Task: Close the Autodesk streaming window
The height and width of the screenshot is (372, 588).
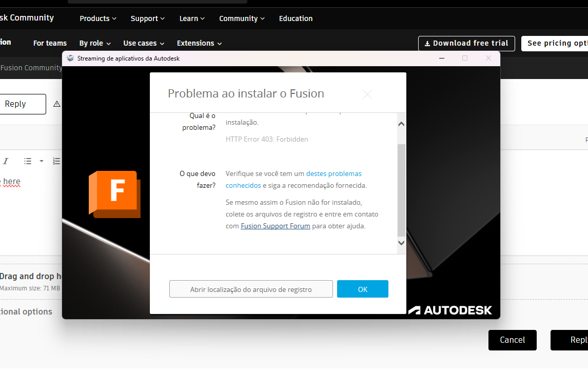Action: pos(488,58)
